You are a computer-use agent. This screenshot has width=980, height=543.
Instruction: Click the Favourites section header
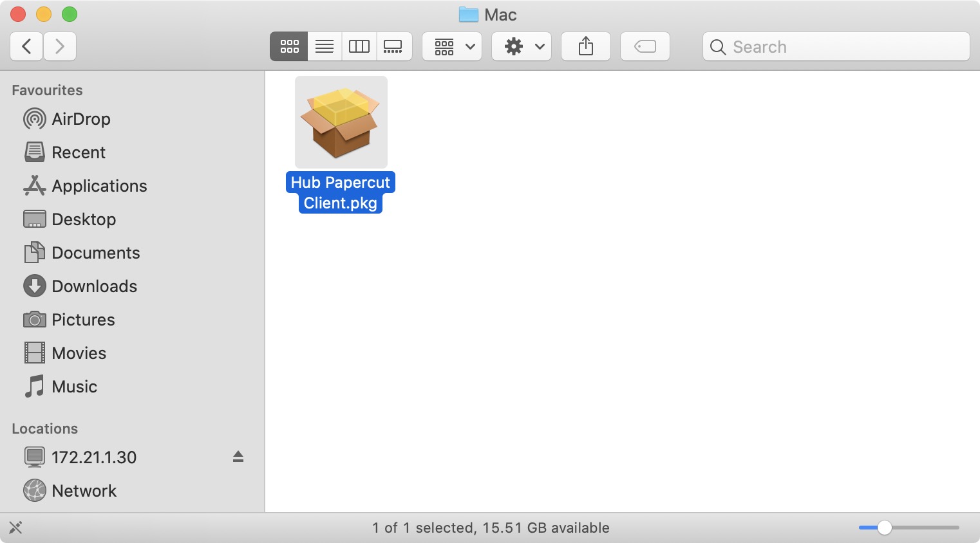[47, 90]
